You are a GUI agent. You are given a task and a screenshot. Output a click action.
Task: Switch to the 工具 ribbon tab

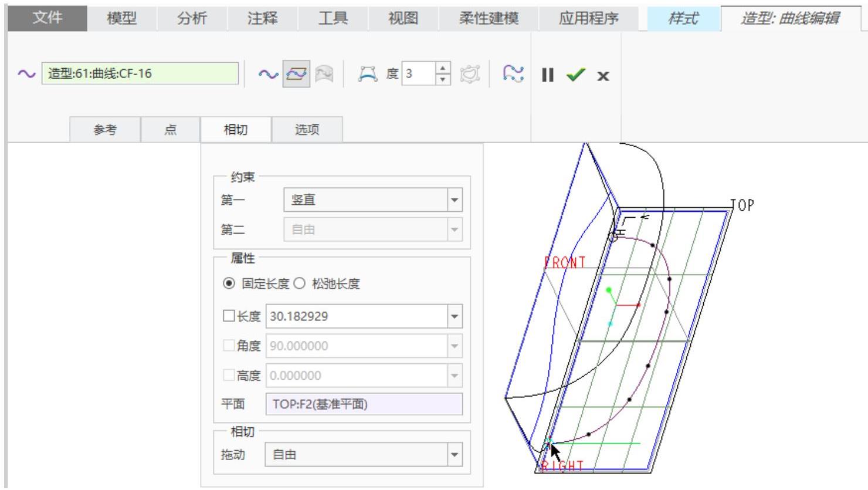pyautogui.click(x=333, y=19)
